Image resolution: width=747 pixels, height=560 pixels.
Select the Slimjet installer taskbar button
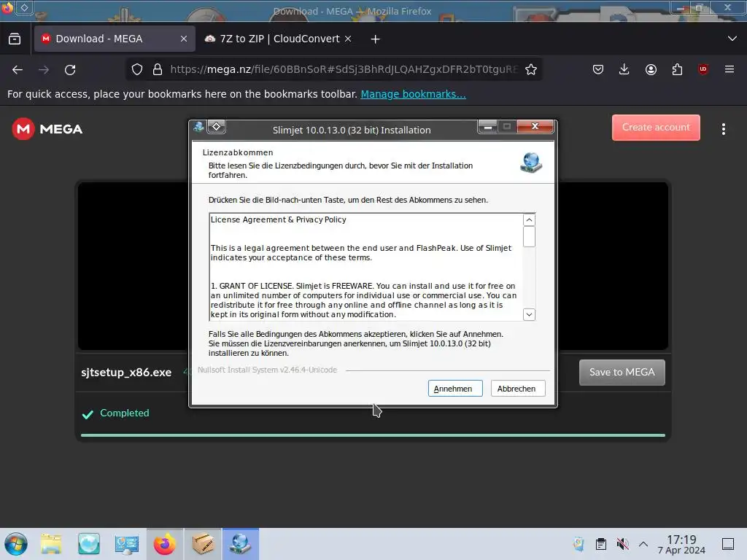(241, 544)
